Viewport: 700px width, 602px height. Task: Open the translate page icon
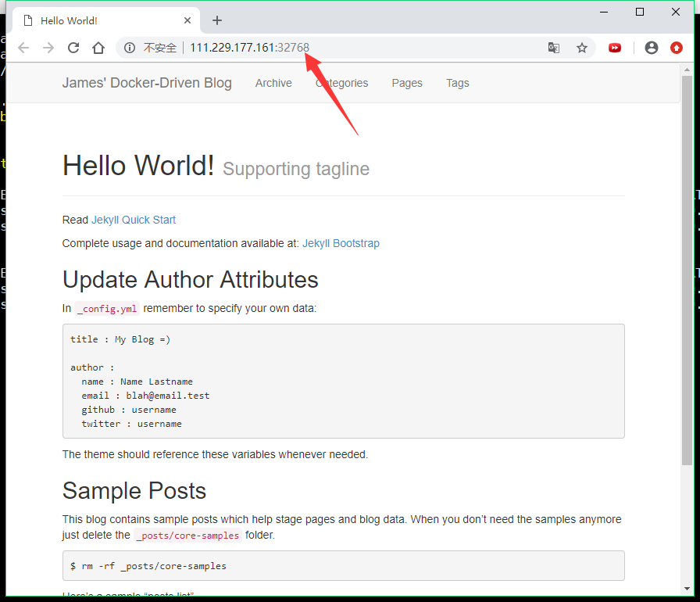tap(554, 48)
